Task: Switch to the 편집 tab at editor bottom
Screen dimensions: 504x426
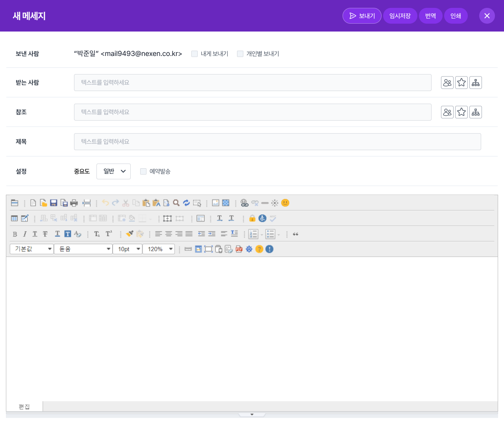Action: coord(24,407)
